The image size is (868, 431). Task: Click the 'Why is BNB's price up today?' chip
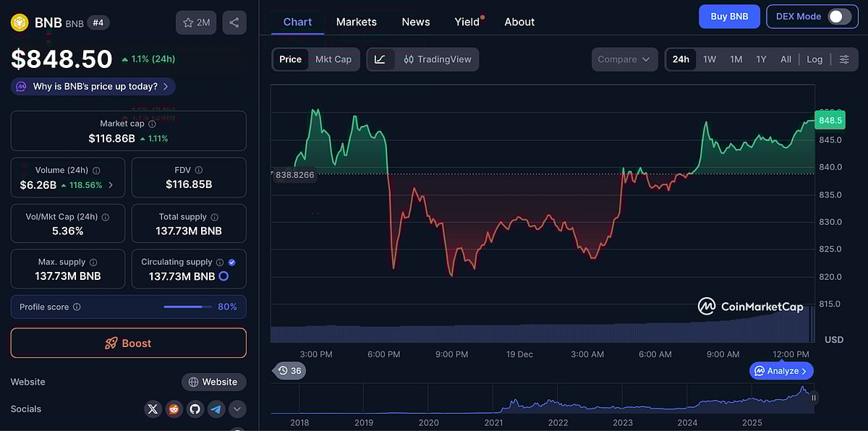92,86
